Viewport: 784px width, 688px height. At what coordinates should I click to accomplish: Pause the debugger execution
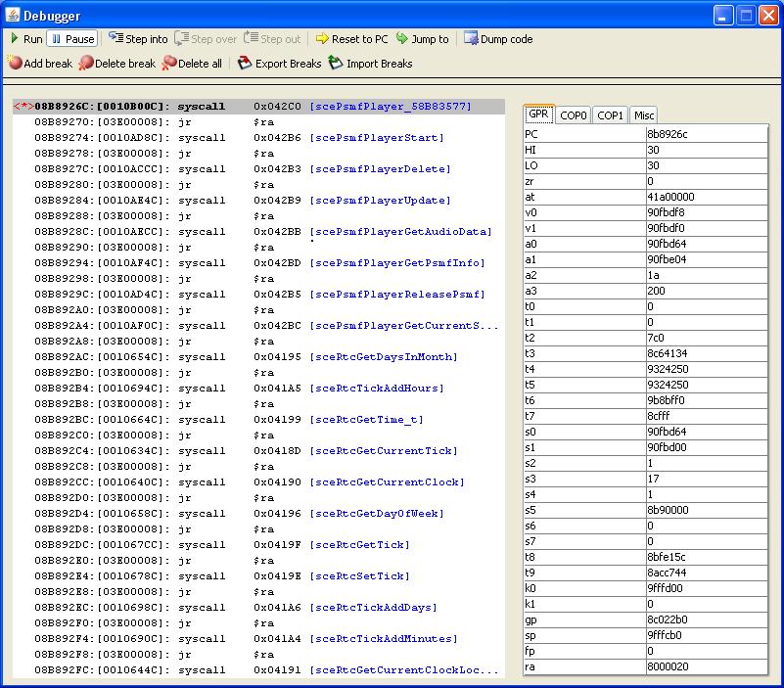coord(72,39)
